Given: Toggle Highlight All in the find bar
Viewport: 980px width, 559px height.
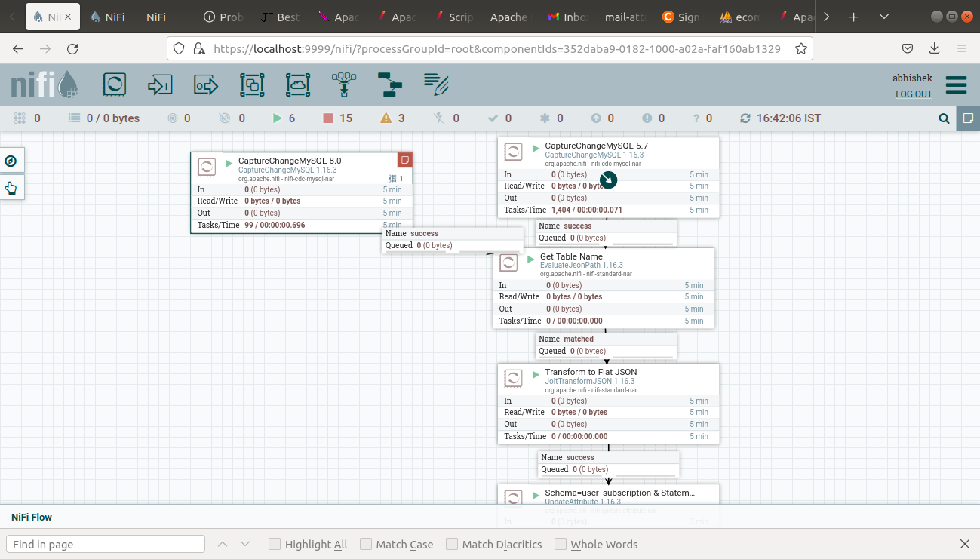Looking at the screenshot, I should click(x=275, y=544).
